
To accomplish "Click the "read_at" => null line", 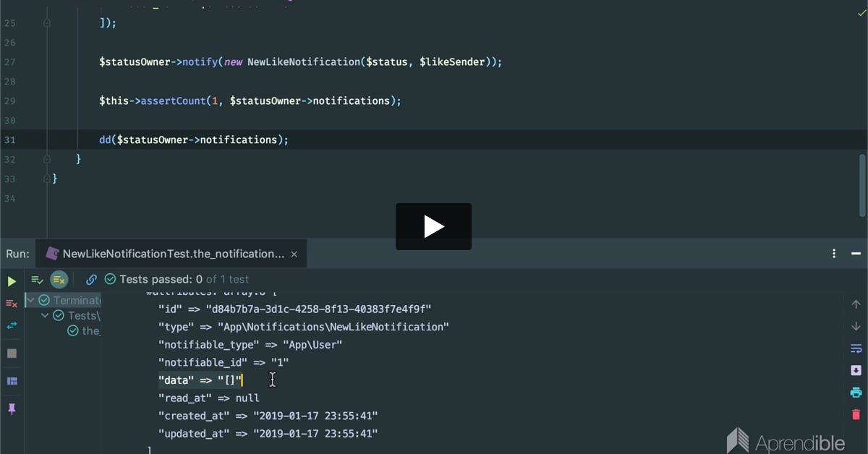I will click(x=209, y=398).
